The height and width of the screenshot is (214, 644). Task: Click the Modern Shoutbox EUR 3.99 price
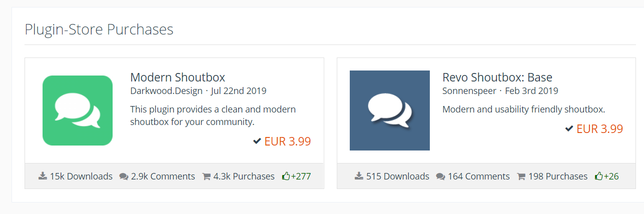pos(288,141)
